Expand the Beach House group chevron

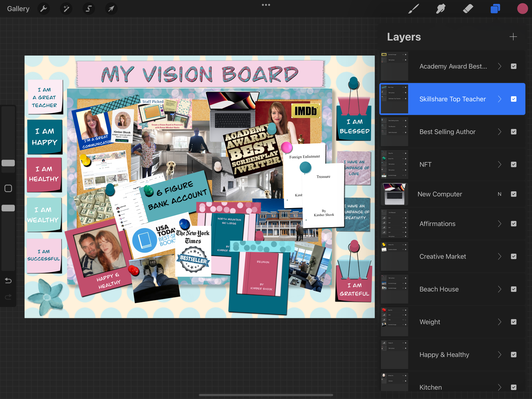click(499, 289)
